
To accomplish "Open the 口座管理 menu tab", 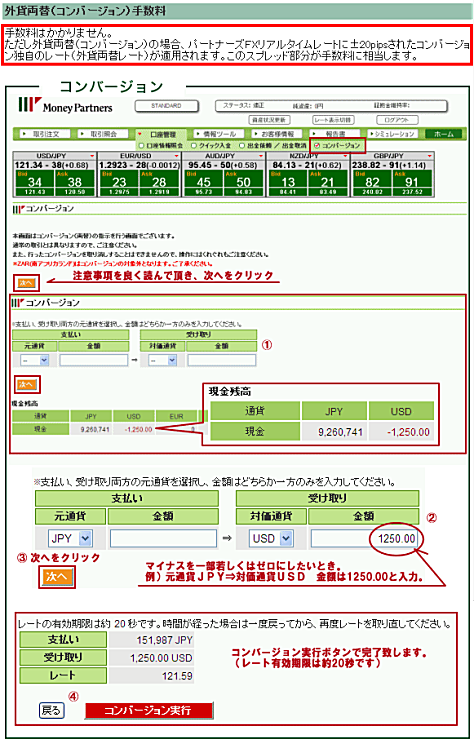I will click(160, 134).
